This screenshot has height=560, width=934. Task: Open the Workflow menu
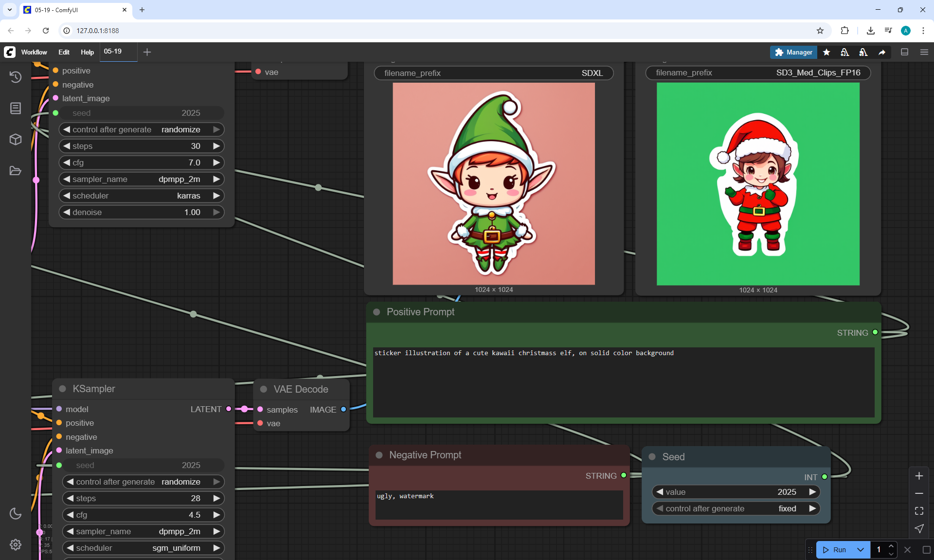(34, 52)
